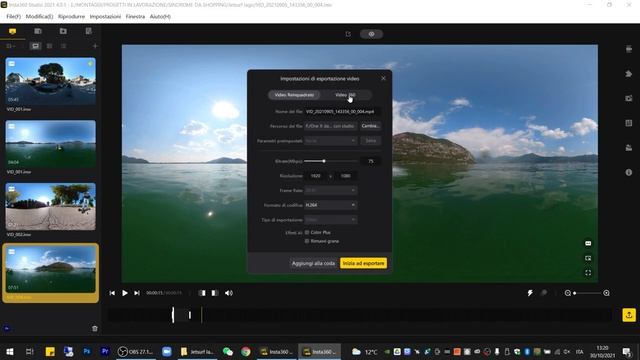Image resolution: width=640 pixels, height=360 pixels.
Task: Click the top icon in right sidebar
Action: point(629,49)
